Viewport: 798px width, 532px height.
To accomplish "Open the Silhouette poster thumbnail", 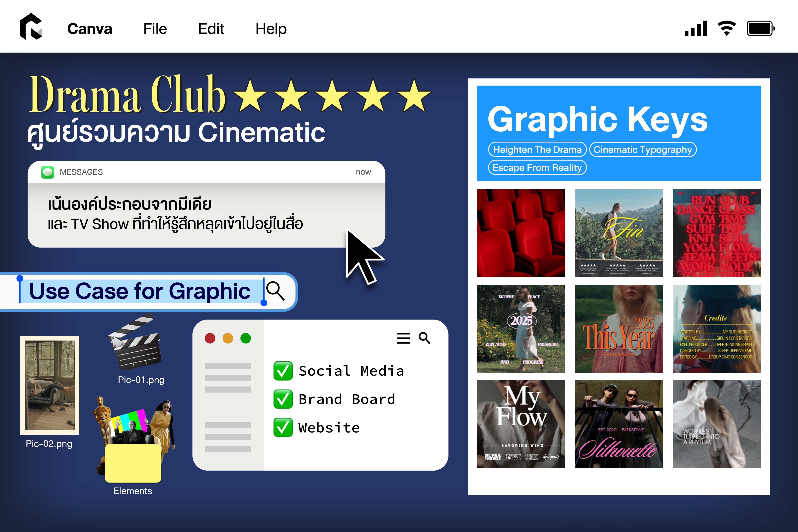I will point(619,424).
